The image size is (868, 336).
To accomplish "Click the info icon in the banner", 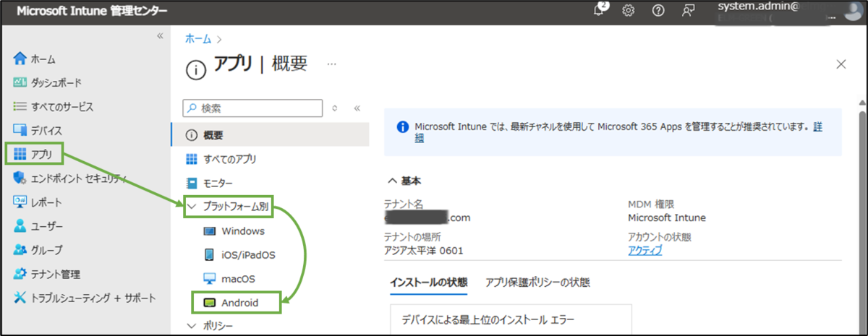I will click(402, 126).
